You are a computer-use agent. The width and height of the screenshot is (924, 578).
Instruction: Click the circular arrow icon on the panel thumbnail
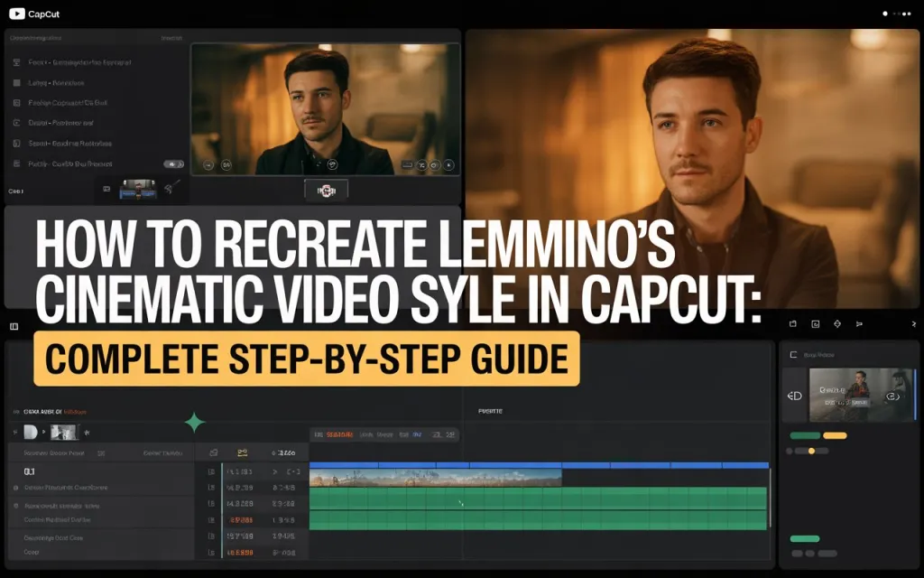[x=892, y=396]
